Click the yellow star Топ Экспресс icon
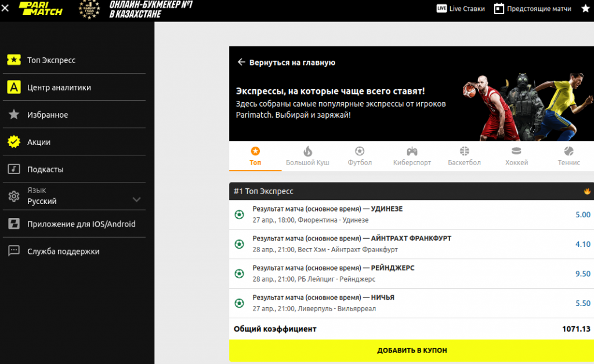 tap(14, 60)
